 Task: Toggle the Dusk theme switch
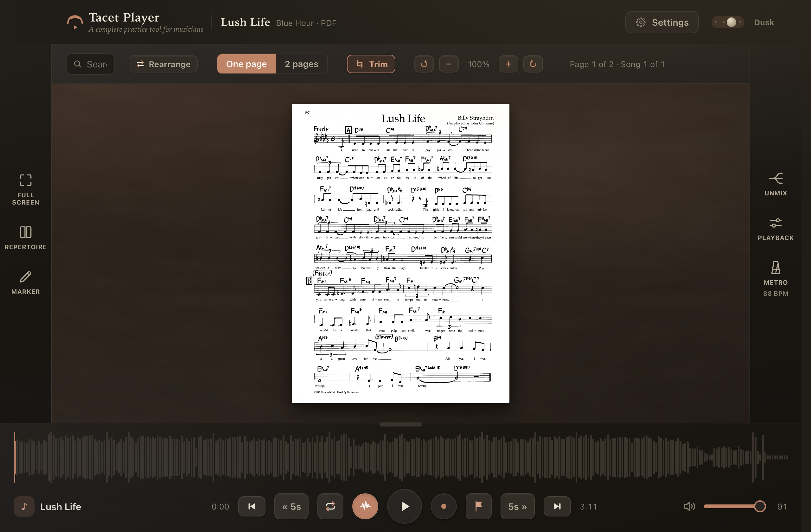coord(727,22)
